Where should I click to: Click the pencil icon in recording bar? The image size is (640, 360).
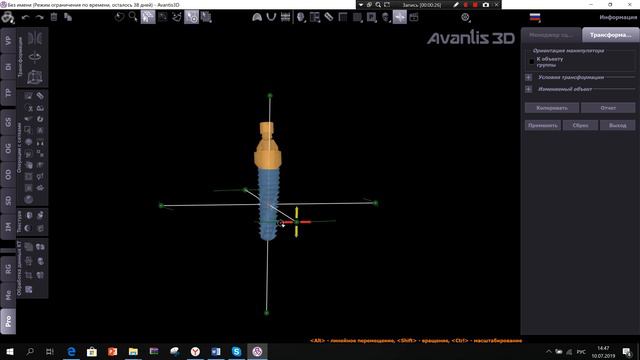pyautogui.click(x=456, y=5)
